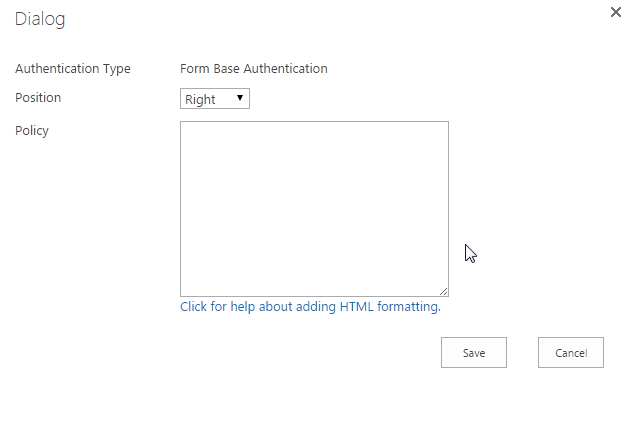
Task: Click inside the Policy text area
Action: pos(314,208)
